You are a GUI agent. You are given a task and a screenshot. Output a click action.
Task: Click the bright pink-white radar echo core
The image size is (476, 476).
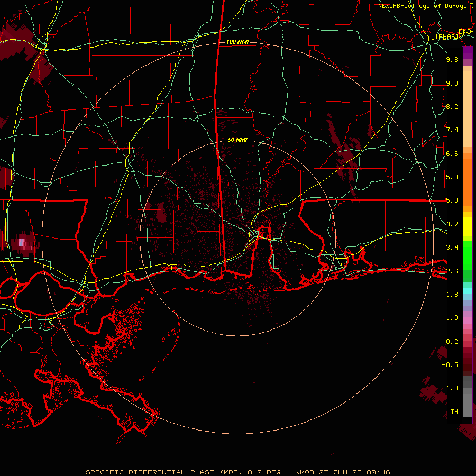click(22, 242)
